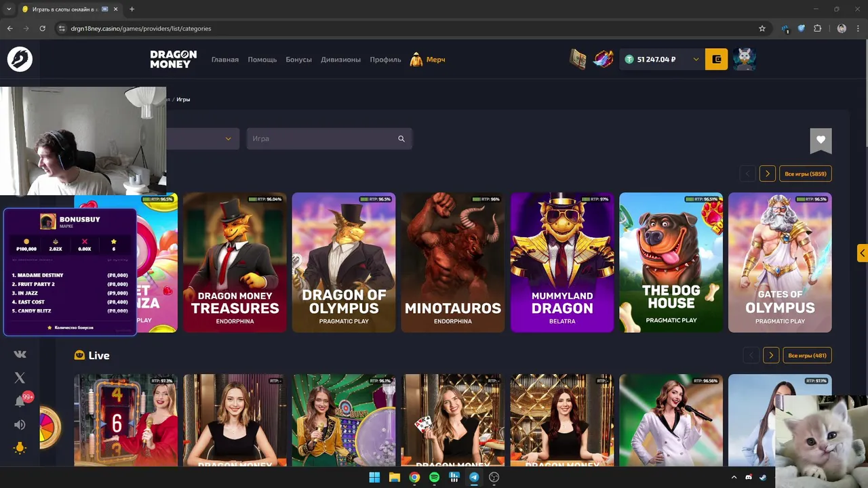Screen dimensions: 868x488
Task: Open the Chrome three-dot menu
Action: pyautogui.click(x=859, y=28)
